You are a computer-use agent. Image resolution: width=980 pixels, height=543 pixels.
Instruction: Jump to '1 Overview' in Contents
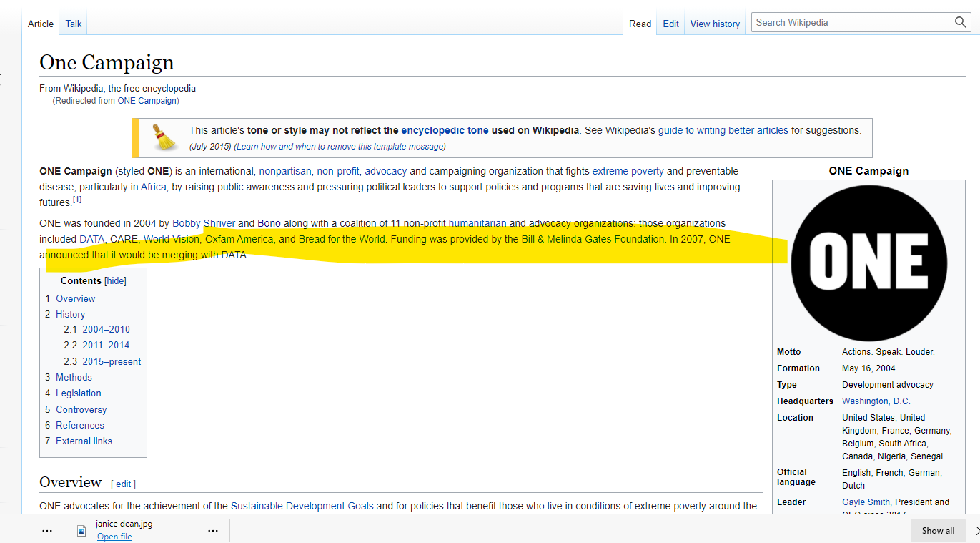pos(70,299)
